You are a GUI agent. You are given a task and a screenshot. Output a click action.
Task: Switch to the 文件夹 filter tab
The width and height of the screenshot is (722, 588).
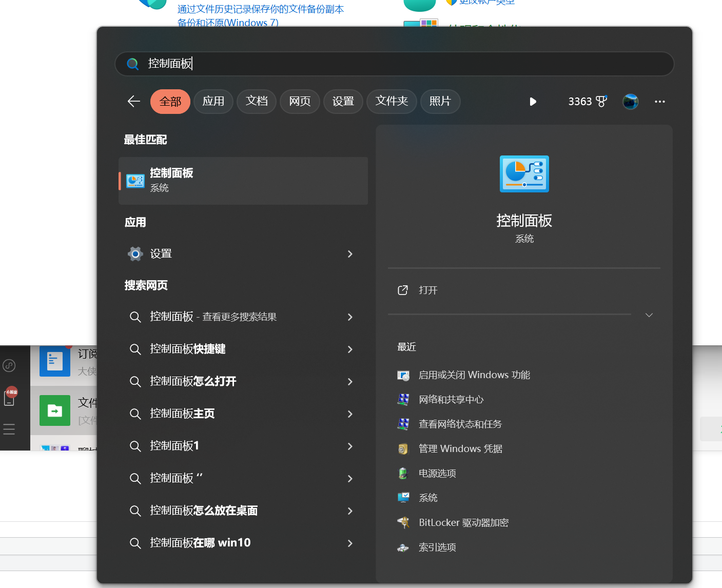(392, 102)
